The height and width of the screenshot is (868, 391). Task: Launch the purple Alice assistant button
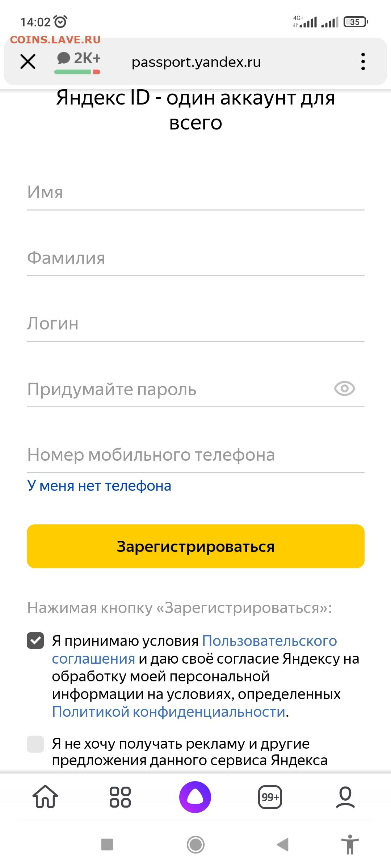tap(195, 797)
